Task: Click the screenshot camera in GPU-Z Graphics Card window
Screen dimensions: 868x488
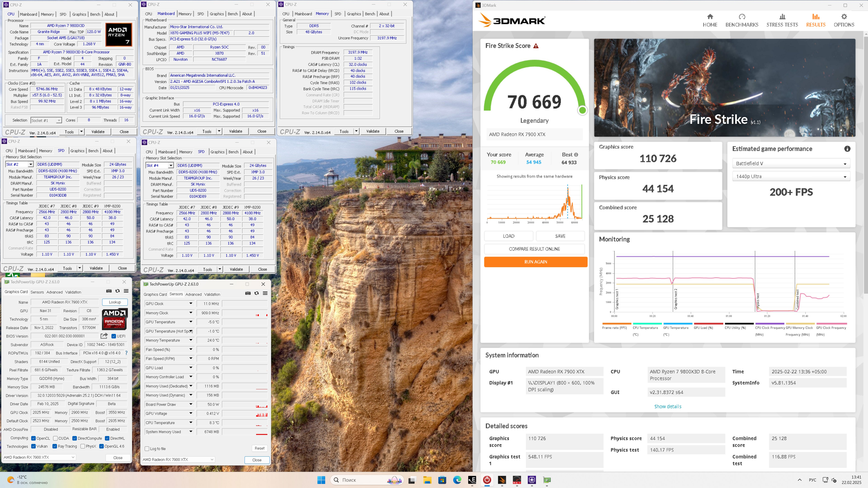Action: coord(109,291)
